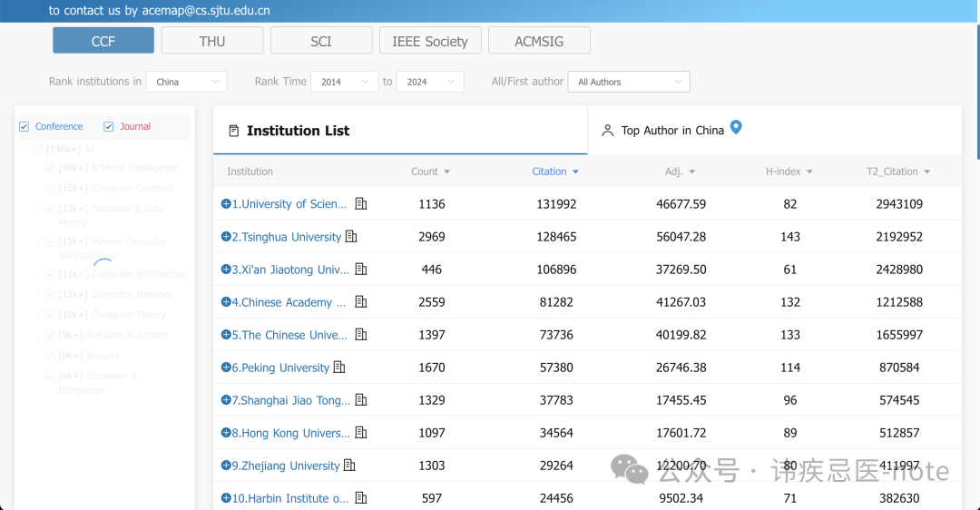Toggle the Journal checkbox
980x510 pixels.
pyautogui.click(x=109, y=126)
